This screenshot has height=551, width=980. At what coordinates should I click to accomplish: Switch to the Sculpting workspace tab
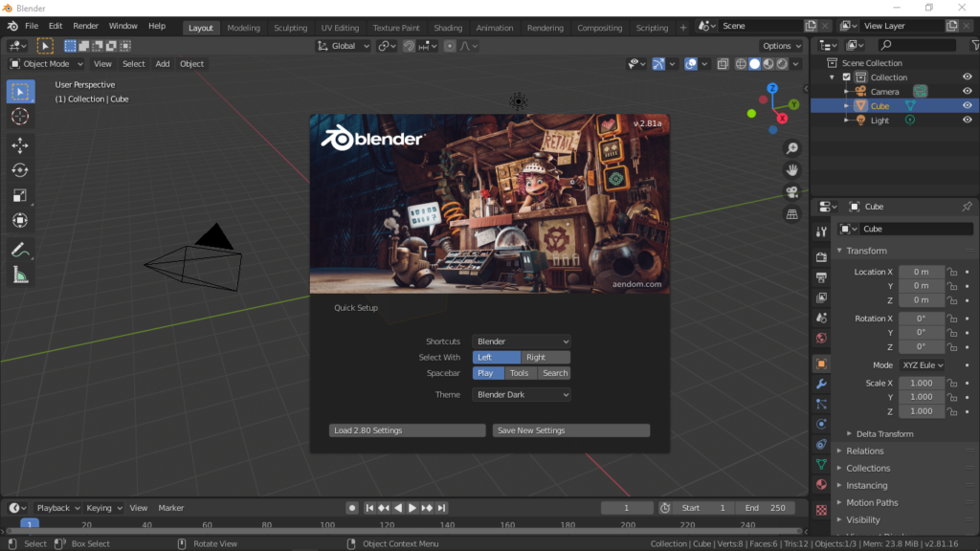click(291, 28)
